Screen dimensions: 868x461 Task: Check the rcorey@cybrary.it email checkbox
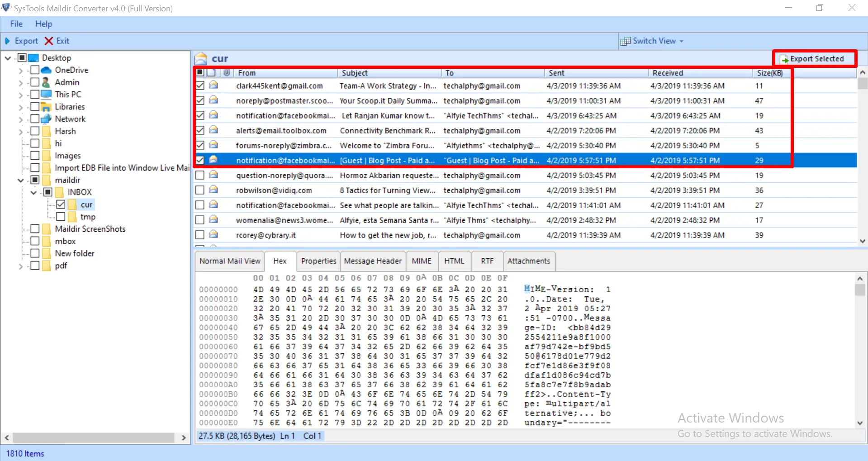(x=200, y=235)
